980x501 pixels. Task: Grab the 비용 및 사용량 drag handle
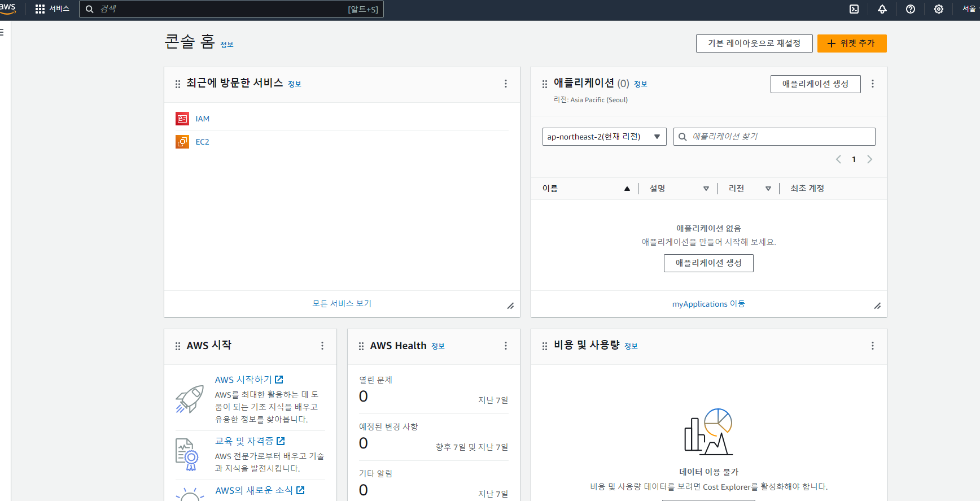(x=545, y=346)
